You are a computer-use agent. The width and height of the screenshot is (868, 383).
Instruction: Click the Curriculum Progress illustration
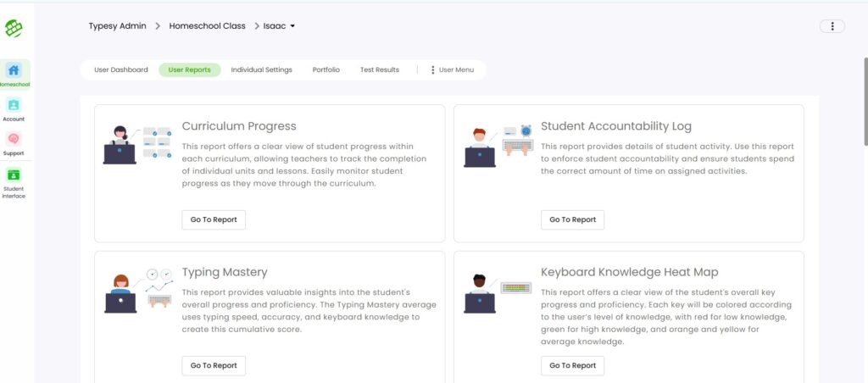[x=131, y=144]
